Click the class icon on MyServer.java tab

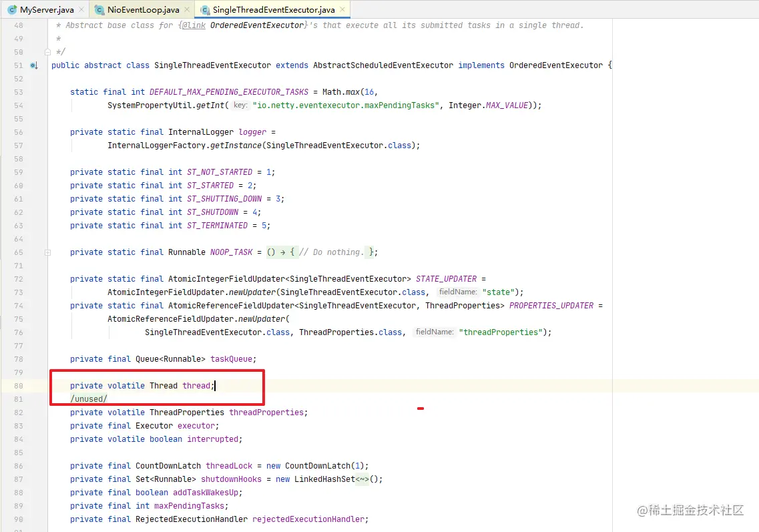click(13, 10)
